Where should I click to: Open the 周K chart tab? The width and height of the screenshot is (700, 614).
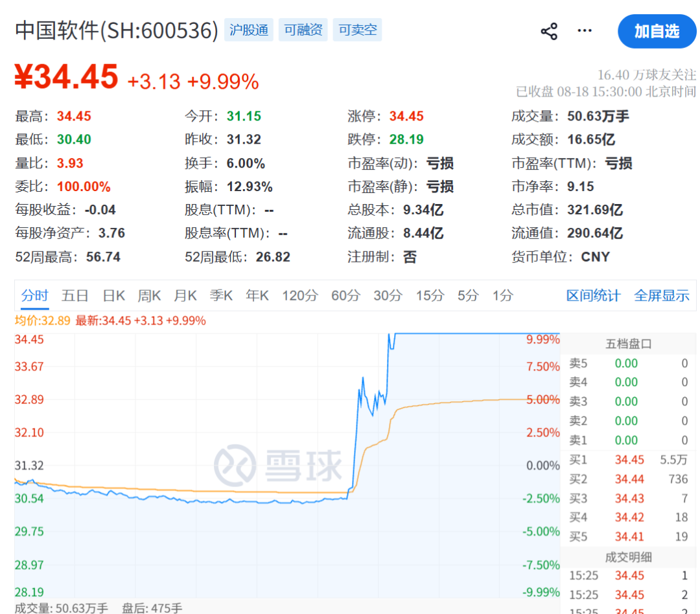coord(148,295)
